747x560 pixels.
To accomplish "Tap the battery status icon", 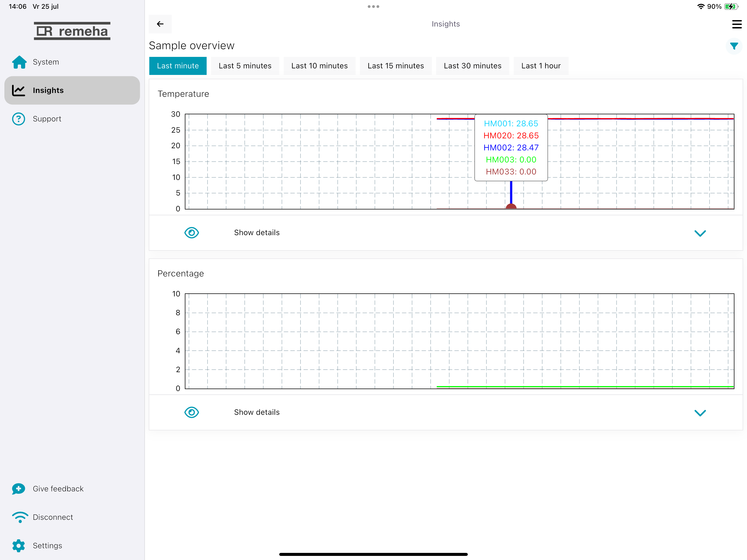I will [731, 6].
